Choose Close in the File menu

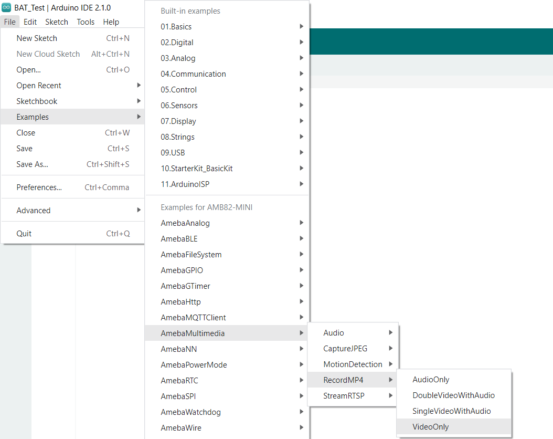tap(73, 133)
